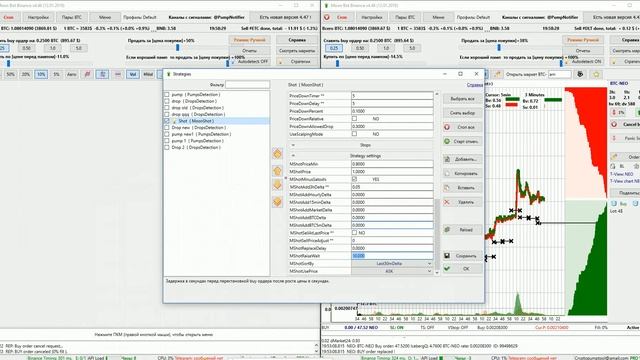Toggle MShotSellAtLastPrice checkbox
This screenshot has height=360, width=640.
click(354, 233)
